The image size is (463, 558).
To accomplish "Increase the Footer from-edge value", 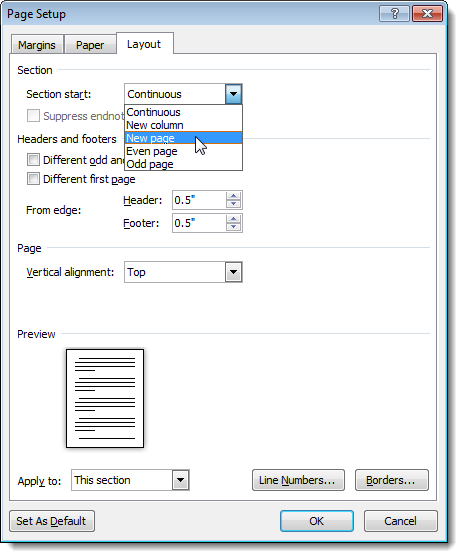I will 233,219.
